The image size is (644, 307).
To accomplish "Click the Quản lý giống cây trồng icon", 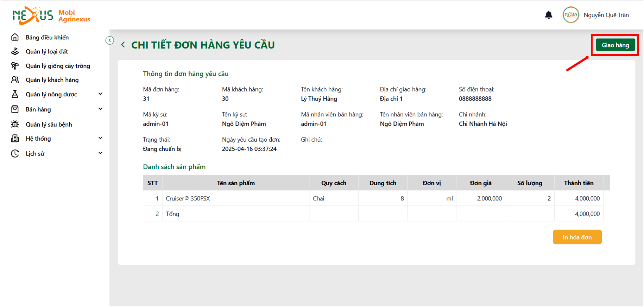I will [x=15, y=66].
